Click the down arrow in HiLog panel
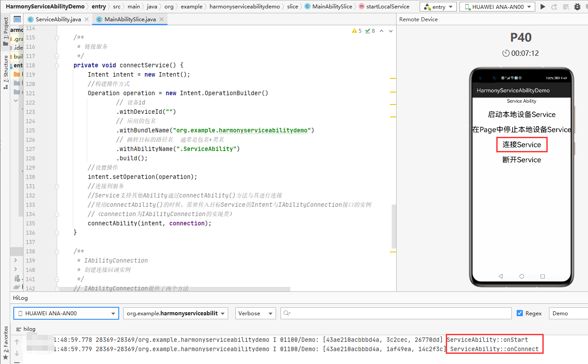The height and width of the screenshot is (364, 588). click(17, 353)
